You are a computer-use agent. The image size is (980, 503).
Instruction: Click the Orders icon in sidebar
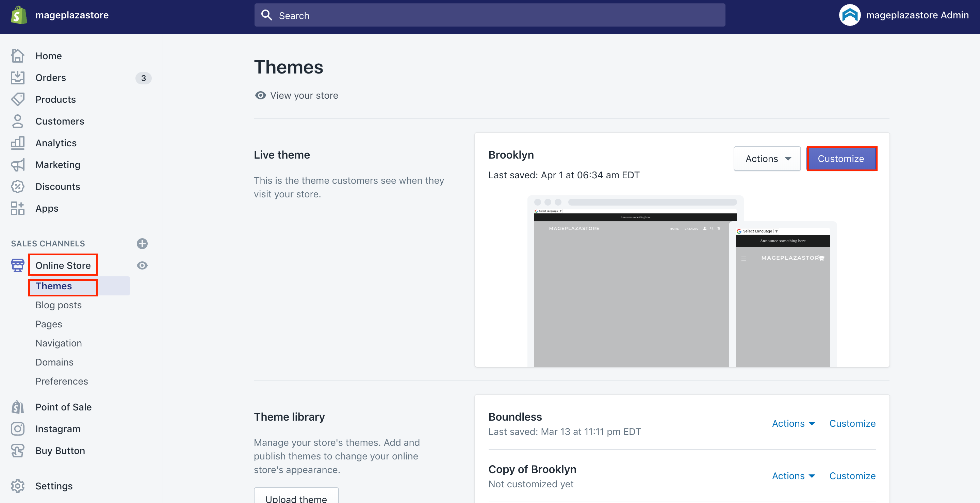pos(18,78)
